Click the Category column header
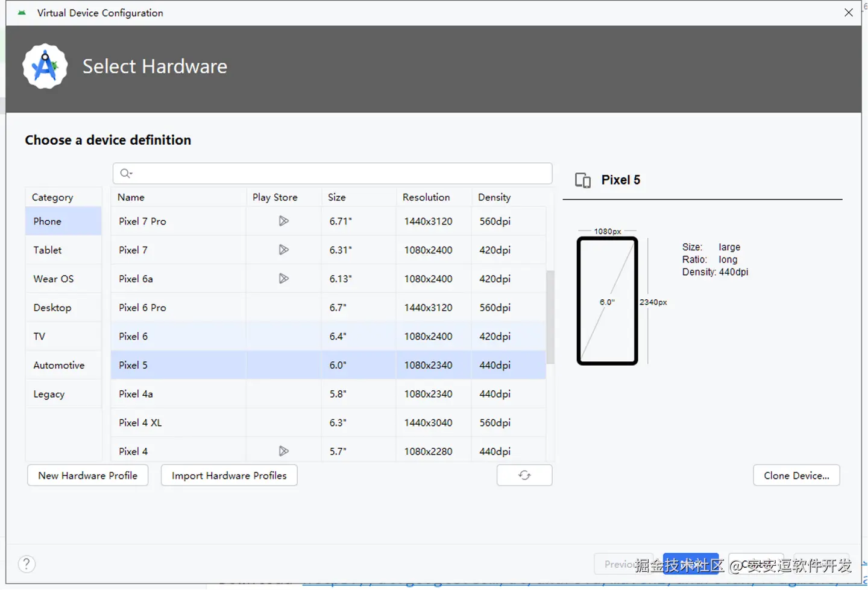Screen dimensions: 868x590 [63, 197]
